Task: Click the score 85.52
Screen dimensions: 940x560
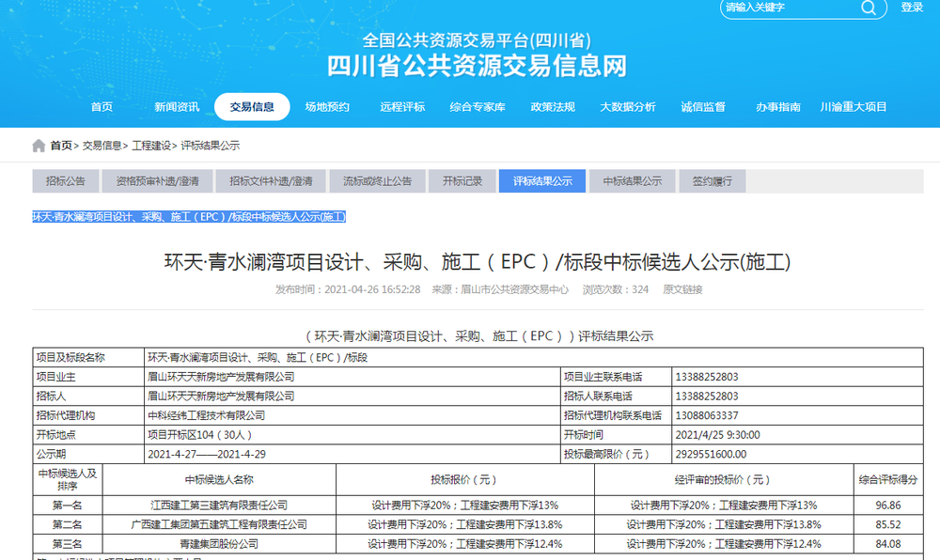Action: click(x=888, y=524)
